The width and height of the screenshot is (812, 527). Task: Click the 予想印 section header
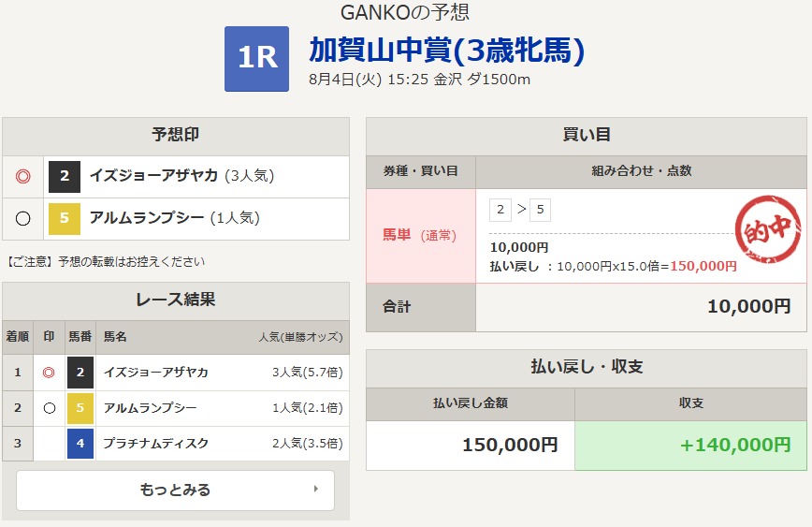176,136
